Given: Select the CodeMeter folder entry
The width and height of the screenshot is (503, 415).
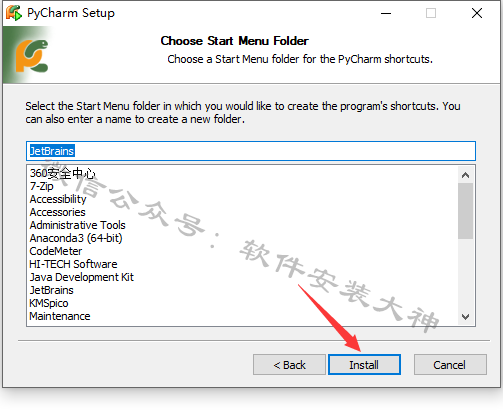Looking at the screenshot, I should click(x=56, y=251).
